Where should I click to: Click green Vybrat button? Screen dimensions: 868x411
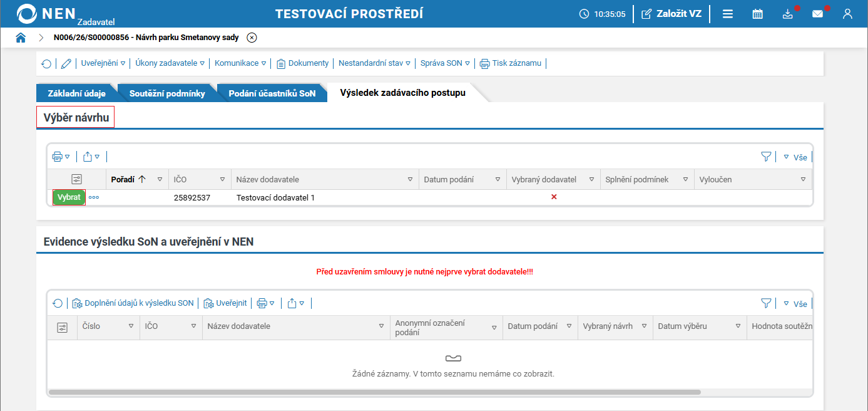[69, 197]
